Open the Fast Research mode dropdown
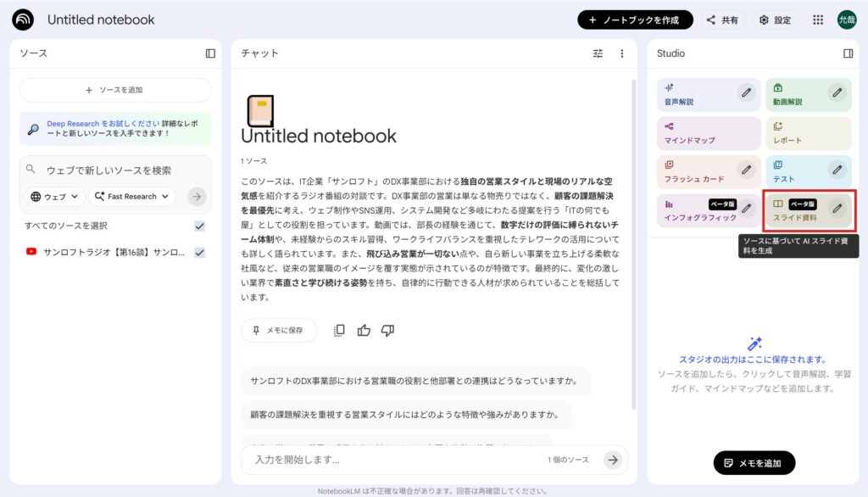Image resolution: width=868 pixels, height=497 pixels. coord(132,197)
